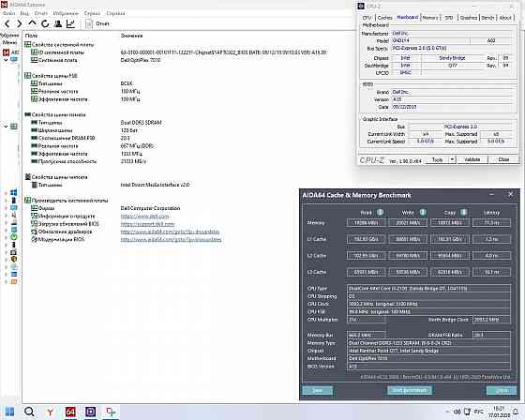The image size is (525, 420).
Task: Select the motherboard node icon in the sidebar
Action: point(14,127)
